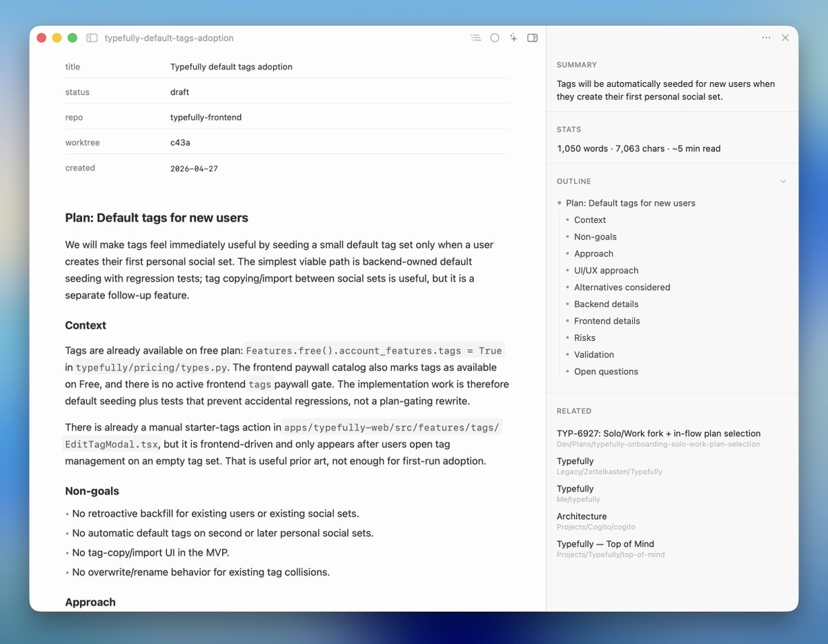Click the 'Plan: Default tags for new users' heading
The height and width of the screenshot is (644, 828).
(157, 218)
